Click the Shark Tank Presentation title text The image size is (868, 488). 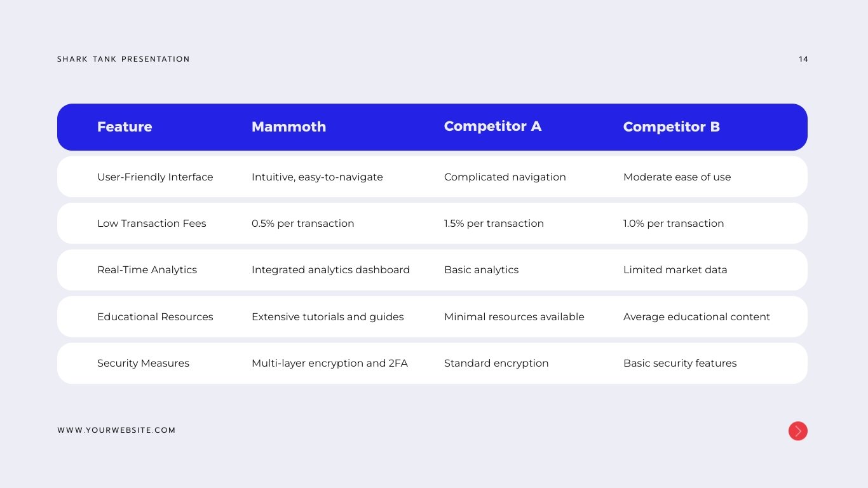click(123, 59)
